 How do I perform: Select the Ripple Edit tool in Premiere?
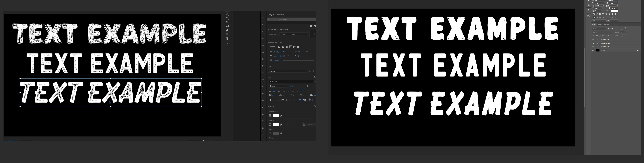[x=227, y=18]
